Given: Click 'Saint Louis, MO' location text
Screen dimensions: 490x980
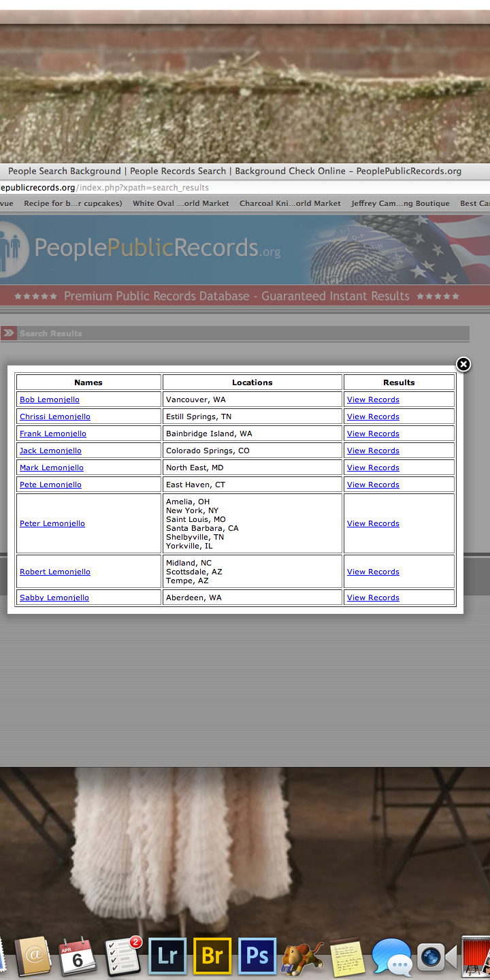Looking at the screenshot, I should (196, 519).
